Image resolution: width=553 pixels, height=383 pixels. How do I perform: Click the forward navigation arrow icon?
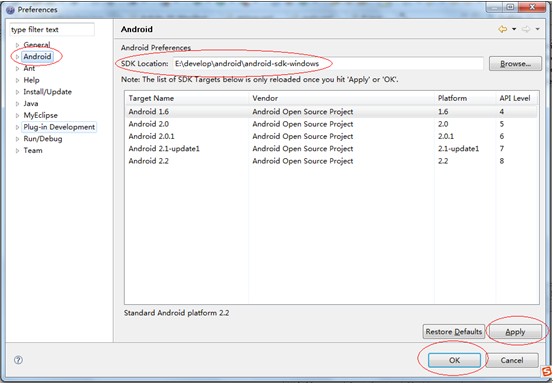pos(526,29)
